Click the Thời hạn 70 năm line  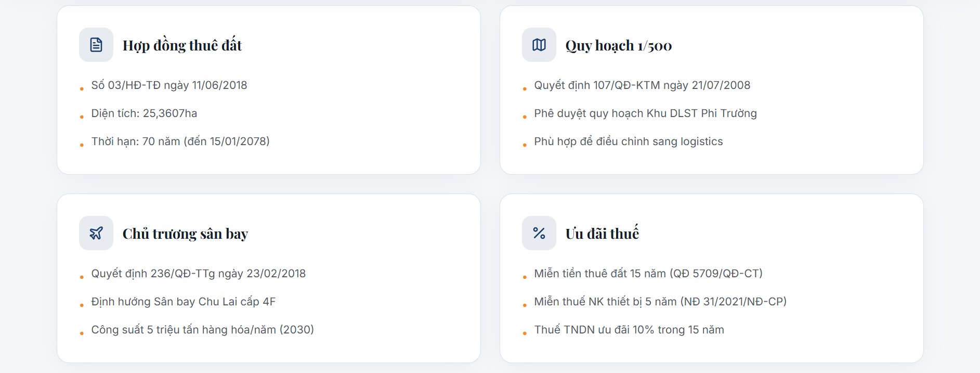(x=180, y=142)
